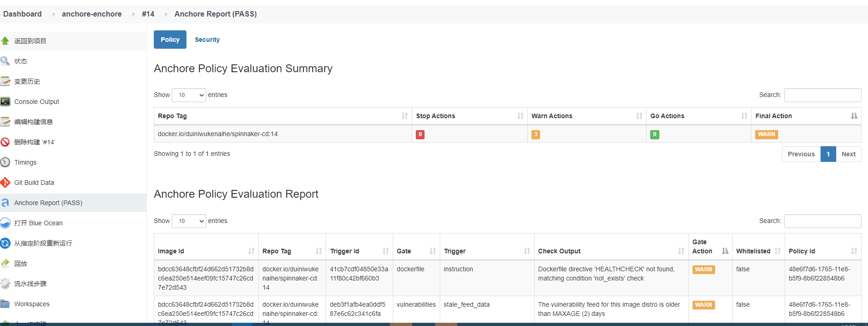This screenshot has height=326, width=868.
Task: Select the Policy tab
Action: pos(170,40)
